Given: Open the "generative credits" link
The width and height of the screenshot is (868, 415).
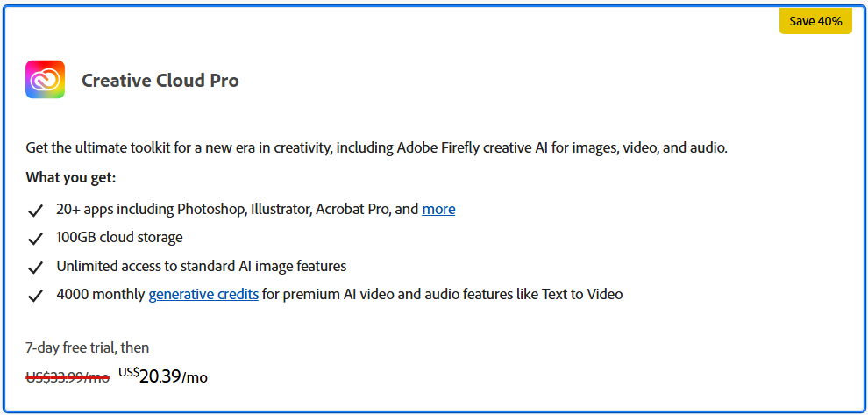Looking at the screenshot, I should [x=203, y=294].
